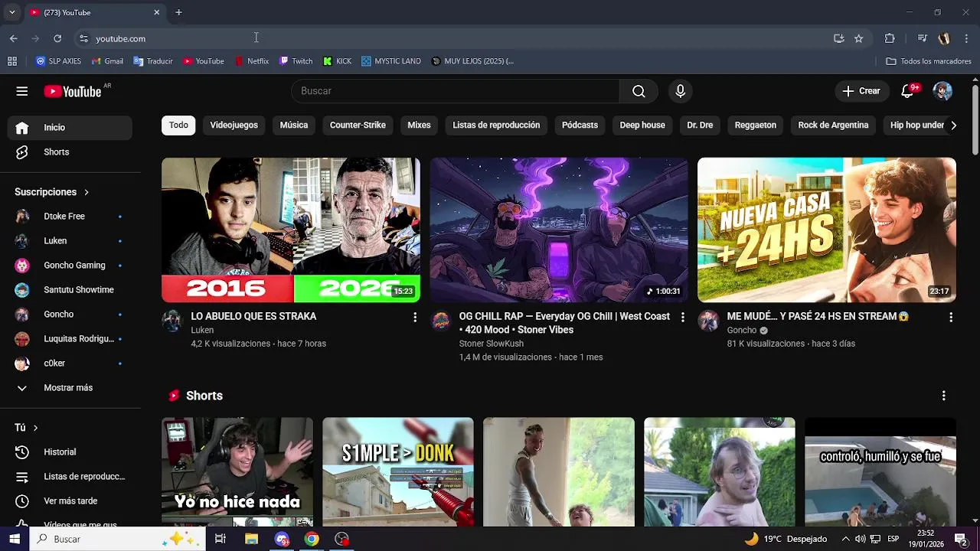Open Windows Start menu

click(15, 539)
